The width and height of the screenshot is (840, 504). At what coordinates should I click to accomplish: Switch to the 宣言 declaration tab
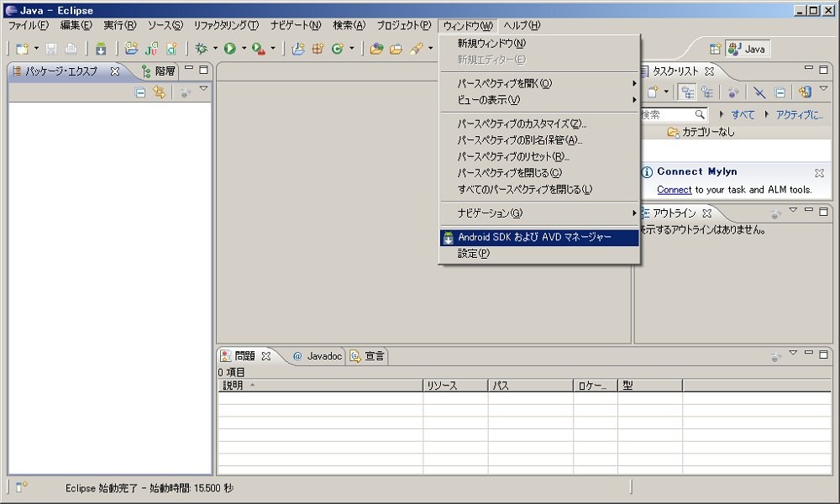click(x=368, y=356)
